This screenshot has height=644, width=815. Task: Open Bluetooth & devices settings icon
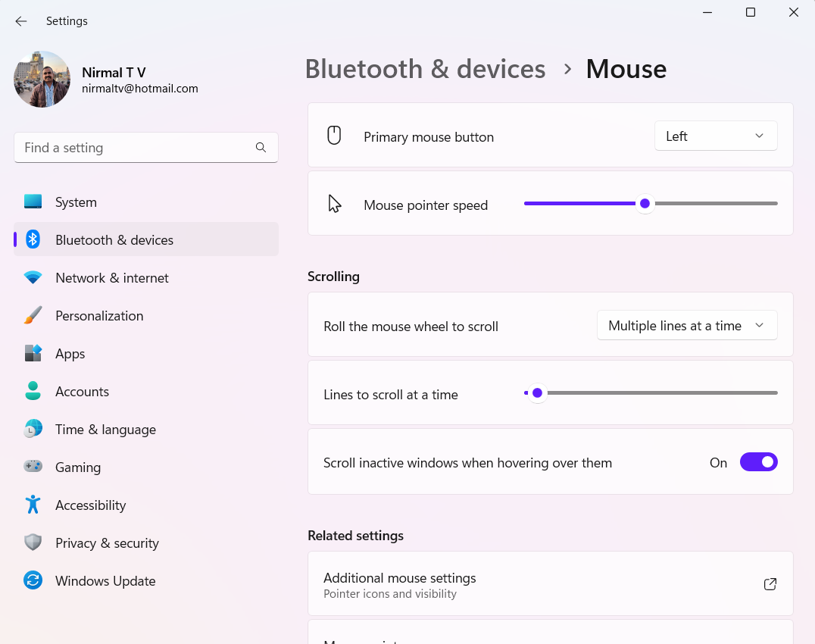(x=33, y=239)
